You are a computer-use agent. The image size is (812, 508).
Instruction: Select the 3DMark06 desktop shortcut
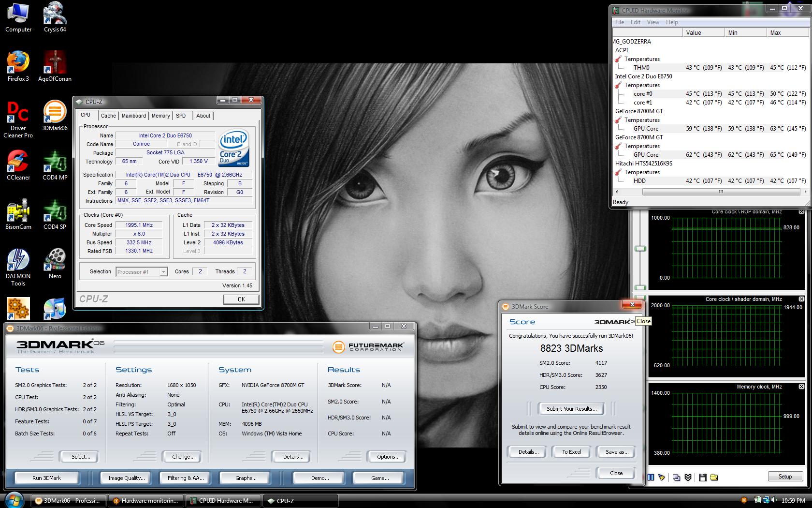point(55,116)
